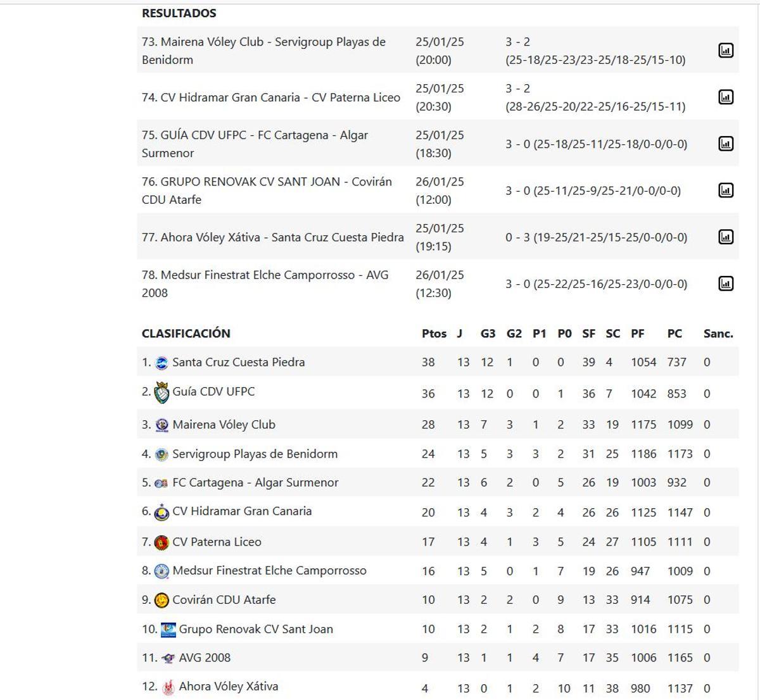Screen dimensions: 760x700
Task: Open statistics for Ahora Vóley Xátiva match
Action: coord(727,237)
